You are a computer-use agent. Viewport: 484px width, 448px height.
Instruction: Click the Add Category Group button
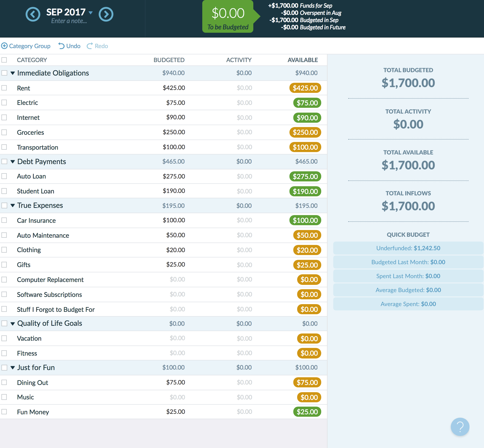[x=26, y=46]
